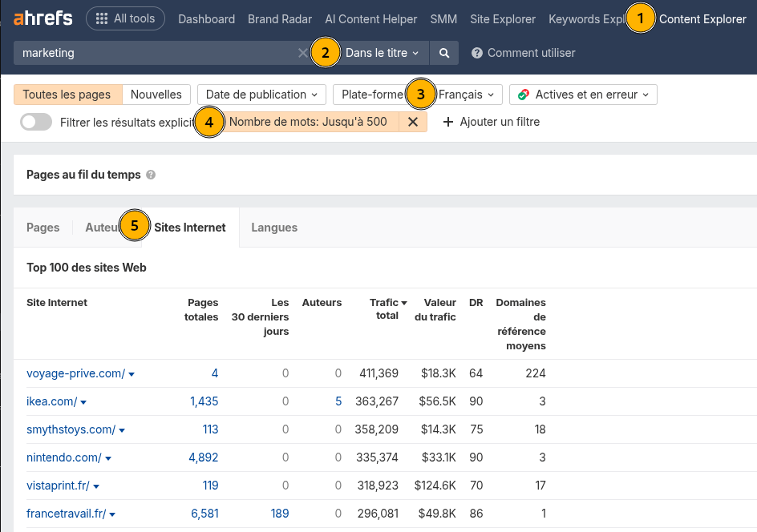
Task: Click the ahrefs logo
Action: coord(42,18)
